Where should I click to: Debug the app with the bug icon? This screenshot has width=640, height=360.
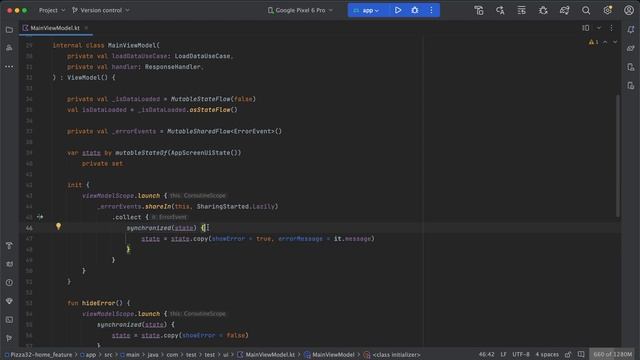pos(415,10)
